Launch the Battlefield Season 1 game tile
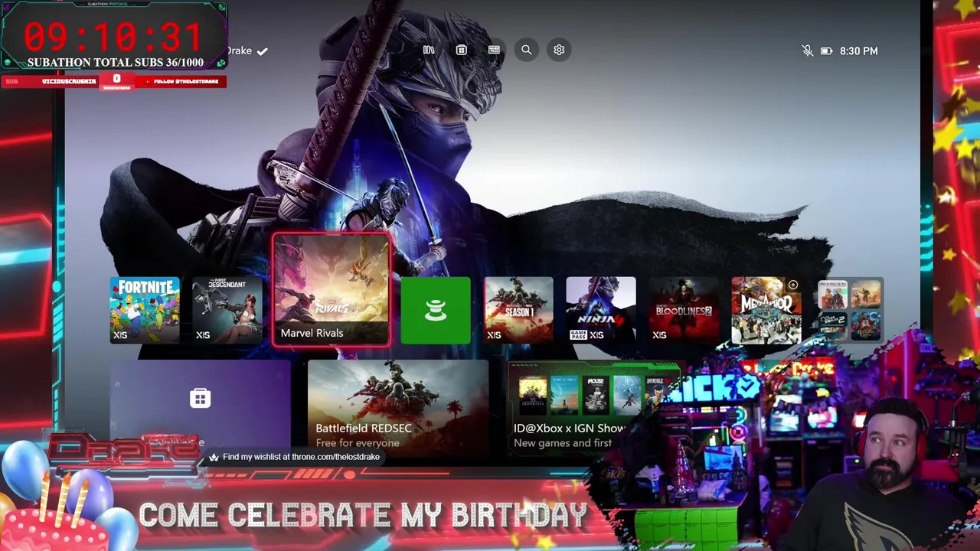The width and height of the screenshot is (980, 551). 518,310
